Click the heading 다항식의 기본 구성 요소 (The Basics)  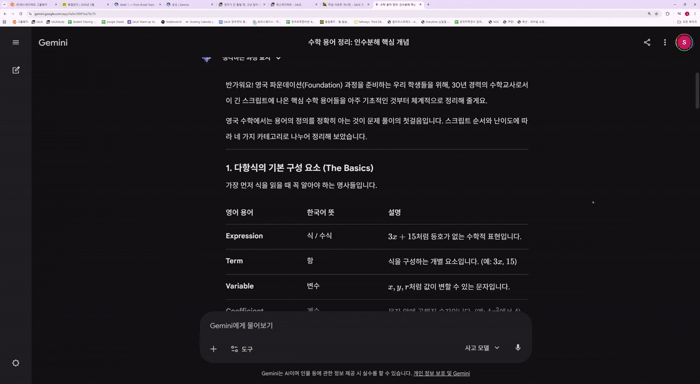[x=300, y=168]
